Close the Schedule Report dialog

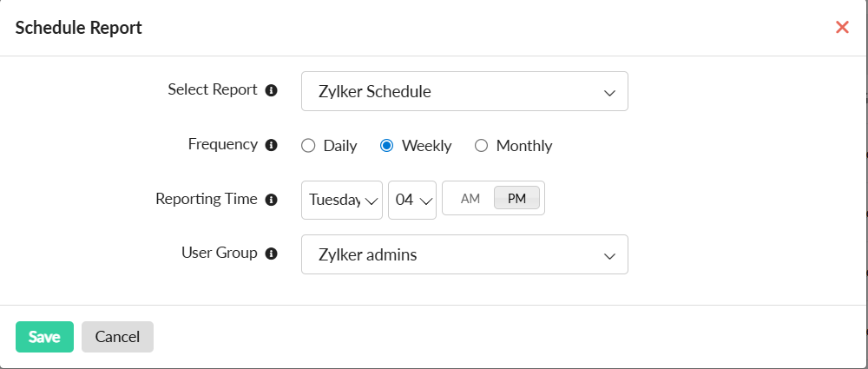click(842, 28)
